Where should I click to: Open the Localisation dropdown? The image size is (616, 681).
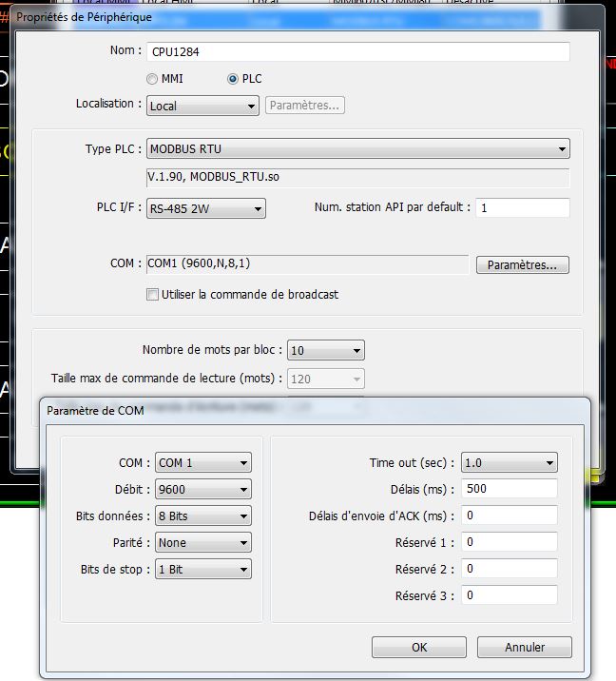(x=202, y=106)
